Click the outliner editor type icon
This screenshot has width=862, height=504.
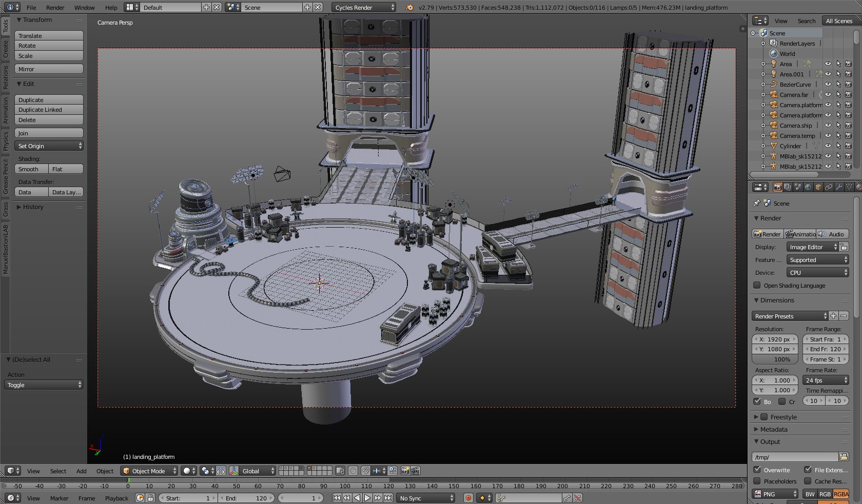coord(760,21)
